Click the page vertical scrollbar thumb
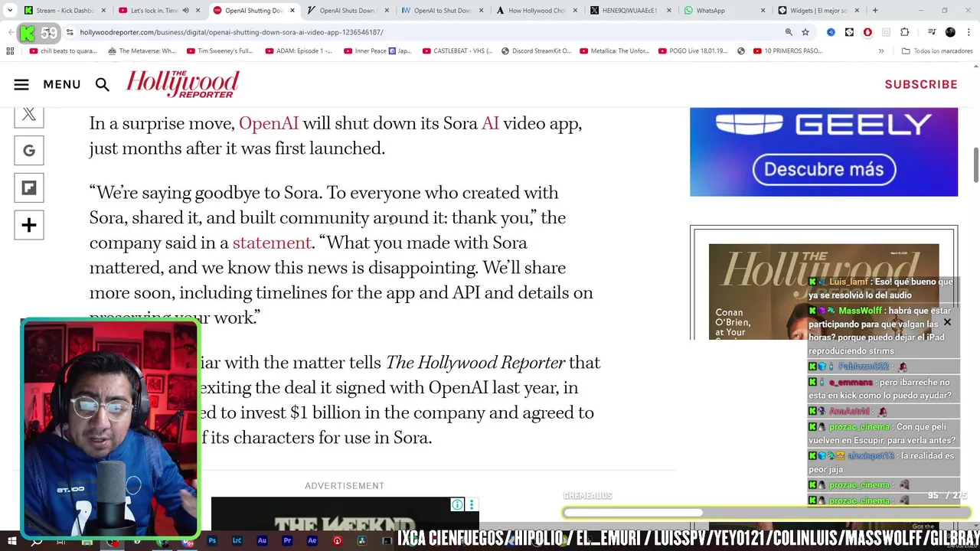This screenshot has height=551, width=980. coord(976,165)
